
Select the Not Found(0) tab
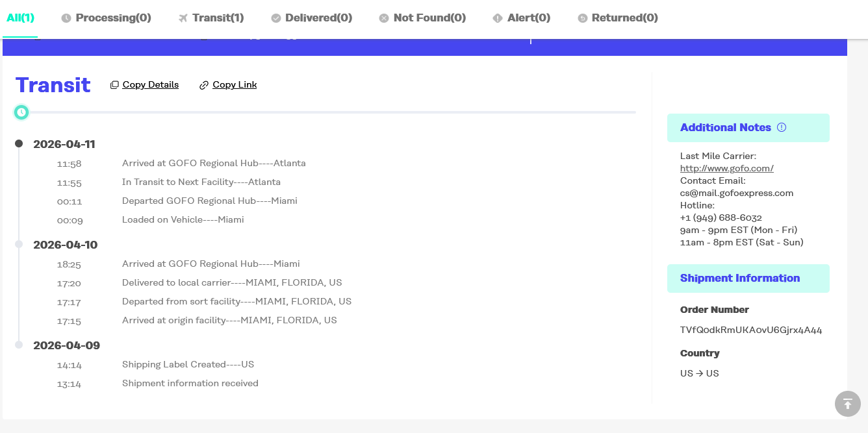tap(422, 18)
